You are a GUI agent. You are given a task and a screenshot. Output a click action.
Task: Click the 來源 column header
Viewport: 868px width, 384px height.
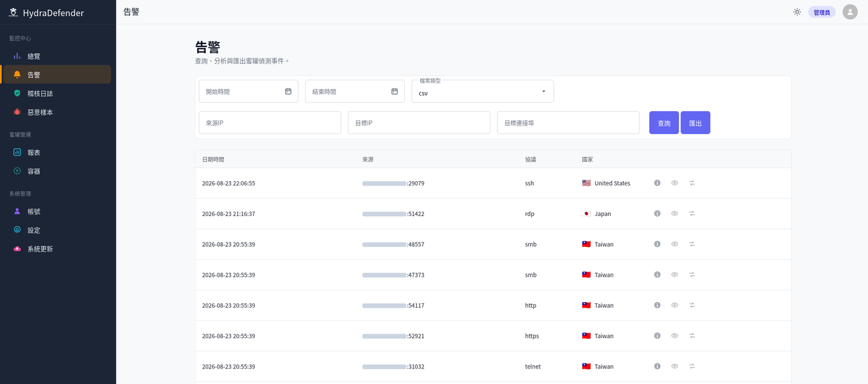tap(368, 159)
